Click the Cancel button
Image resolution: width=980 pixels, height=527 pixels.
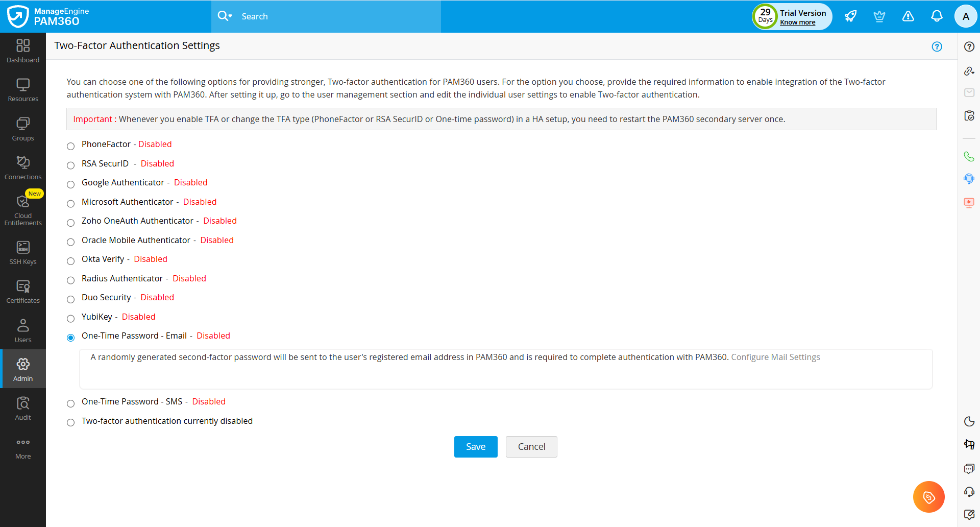coord(531,447)
